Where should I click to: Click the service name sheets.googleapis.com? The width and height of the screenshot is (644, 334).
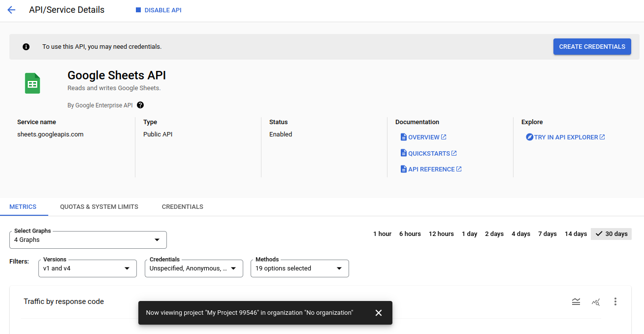pos(50,134)
